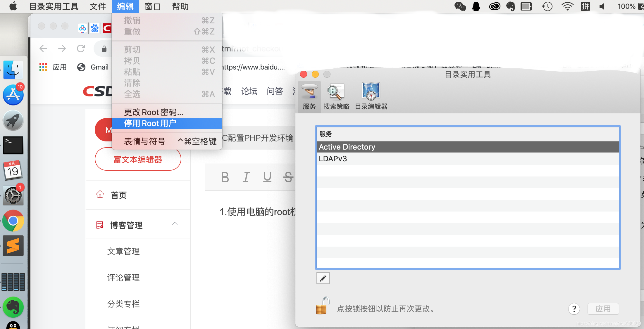Click the underline formatting icon
The width and height of the screenshot is (644, 329).
[267, 177]
